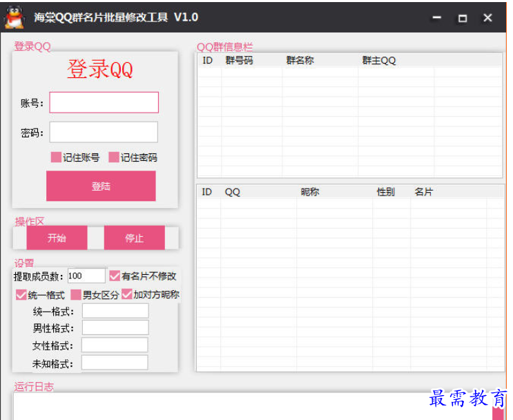Click the 停止 button

pos(135,238)
